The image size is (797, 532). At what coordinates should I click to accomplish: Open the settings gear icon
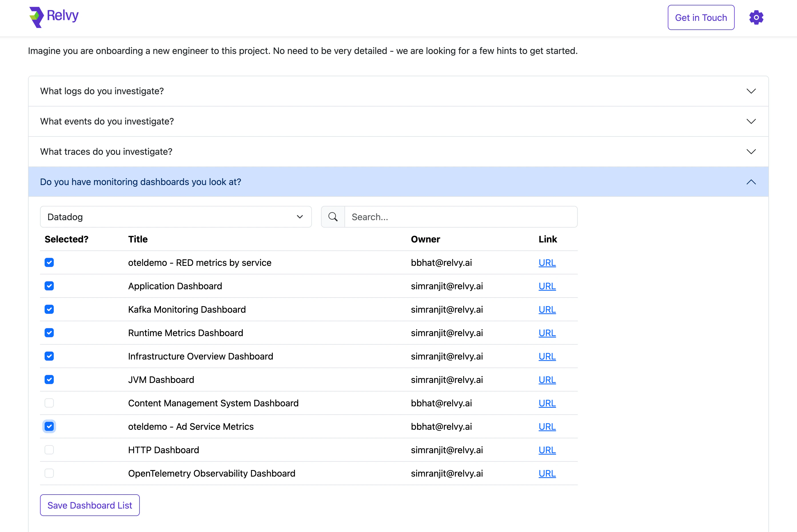coord(756,17)
